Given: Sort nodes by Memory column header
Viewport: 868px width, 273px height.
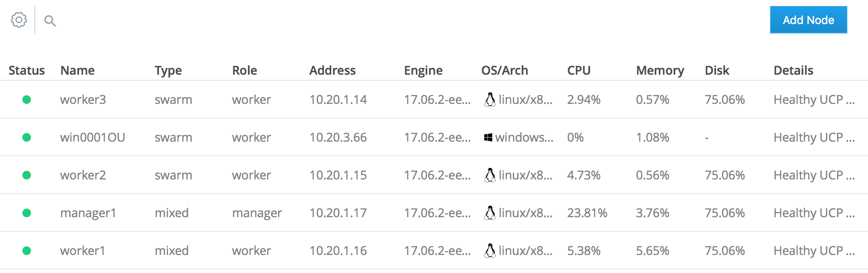Looking at the screenshot, I should (660, 70).
